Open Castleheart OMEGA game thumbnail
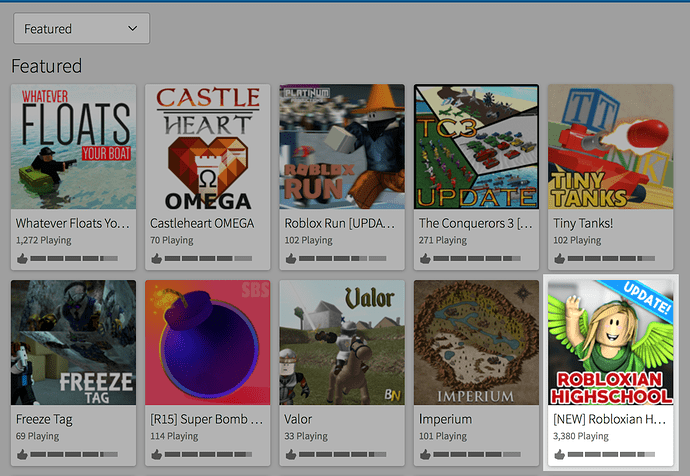The width and height of the screenshot is (690, 476). [x=208, y=146]
